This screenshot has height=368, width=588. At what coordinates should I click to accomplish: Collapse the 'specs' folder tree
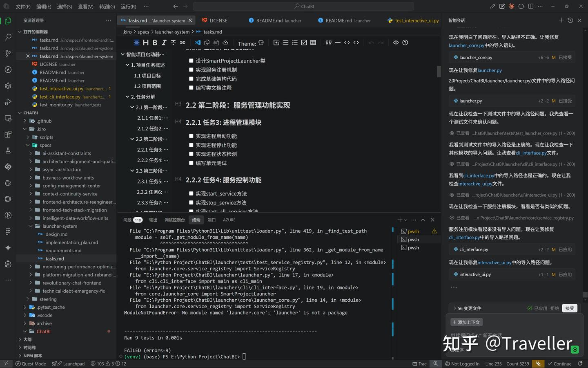tap(28, 145)
